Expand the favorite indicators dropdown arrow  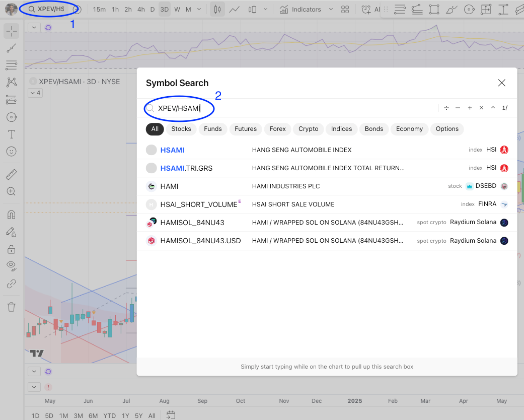pos(331,10)
